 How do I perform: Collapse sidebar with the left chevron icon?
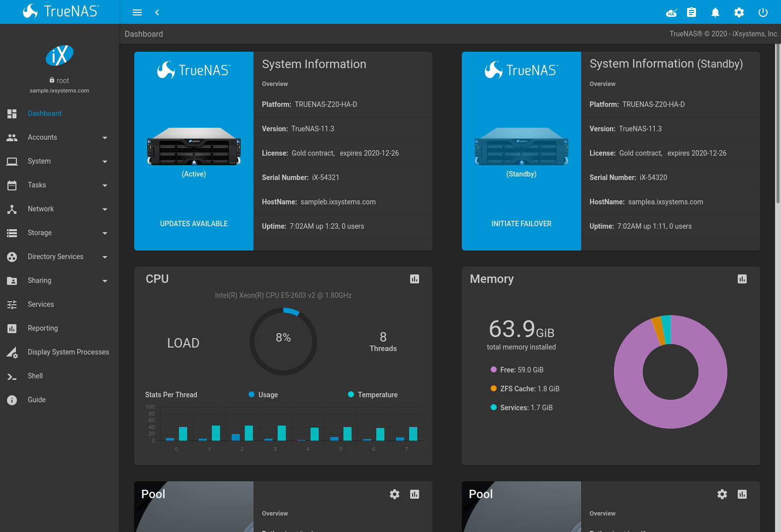click(157, 12)
